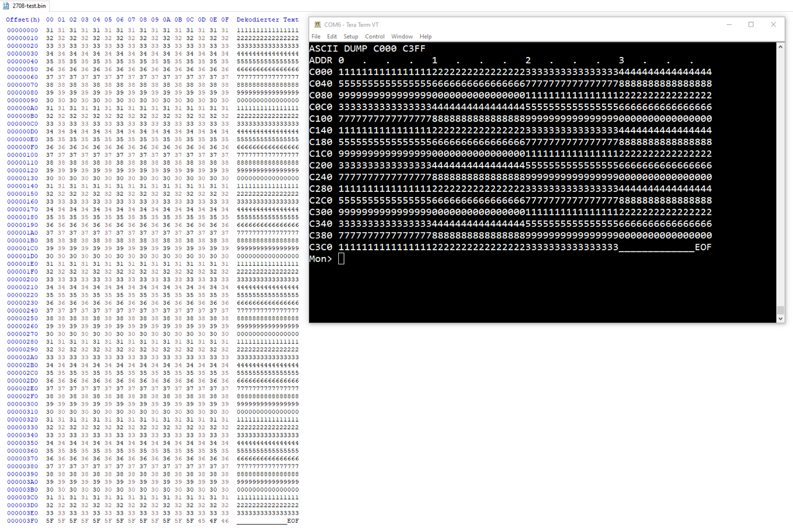Click the 2708-test.bin tab file icon
793x532 pixels.
6,6
